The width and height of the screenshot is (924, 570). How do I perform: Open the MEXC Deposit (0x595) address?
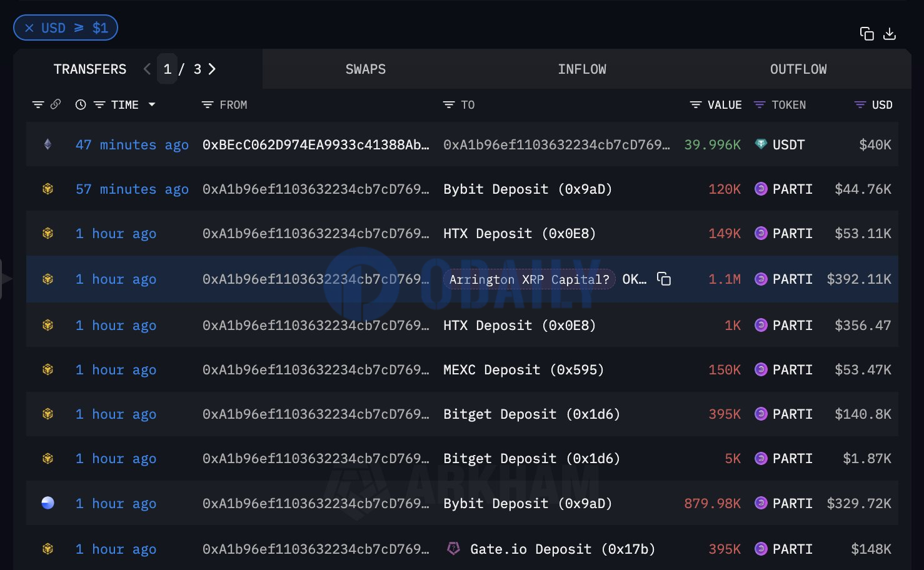coord(523,369)
